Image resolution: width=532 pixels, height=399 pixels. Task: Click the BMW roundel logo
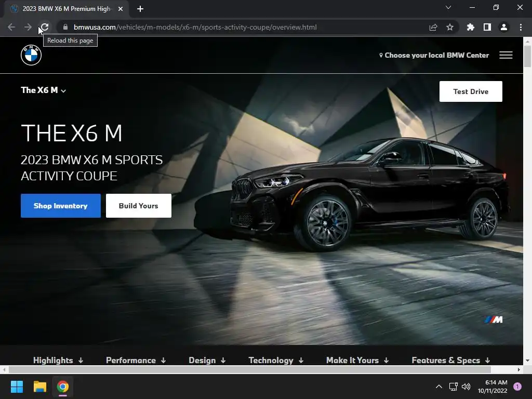[31, 55]
